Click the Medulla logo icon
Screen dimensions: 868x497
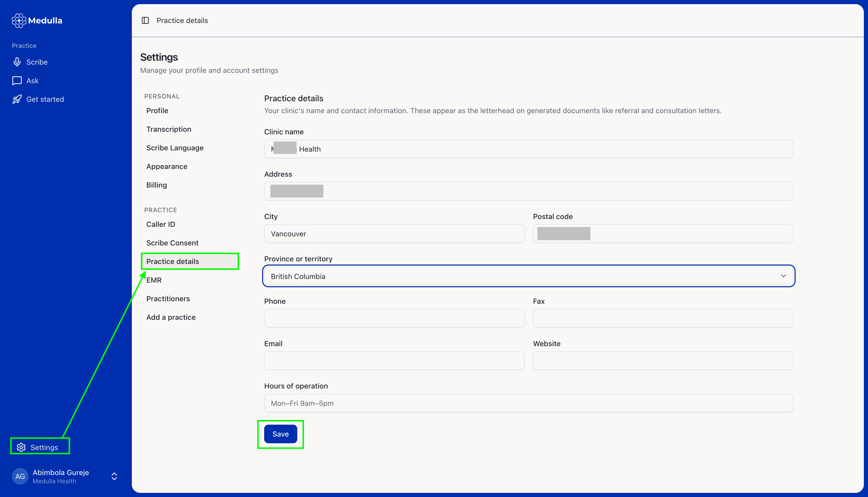point(19,20)
